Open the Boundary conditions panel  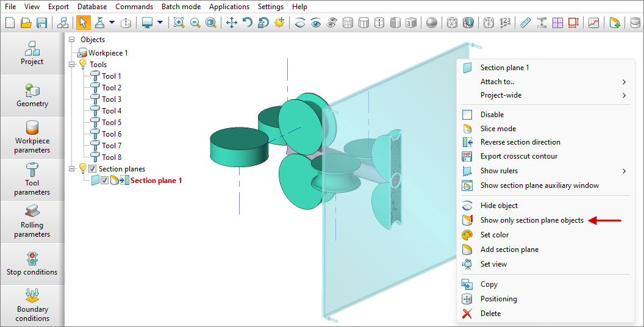32,306
